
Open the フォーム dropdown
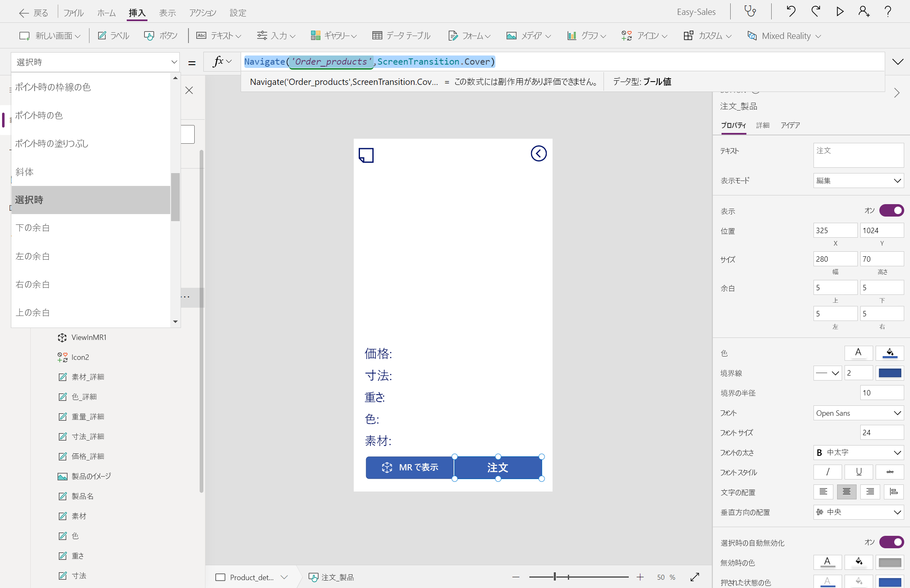[x=469, y=36]
